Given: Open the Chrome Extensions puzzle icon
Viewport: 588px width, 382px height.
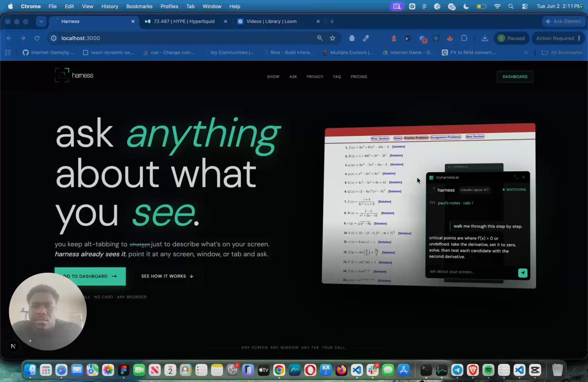Looking at the screenshot, I should tap(464, 38).
